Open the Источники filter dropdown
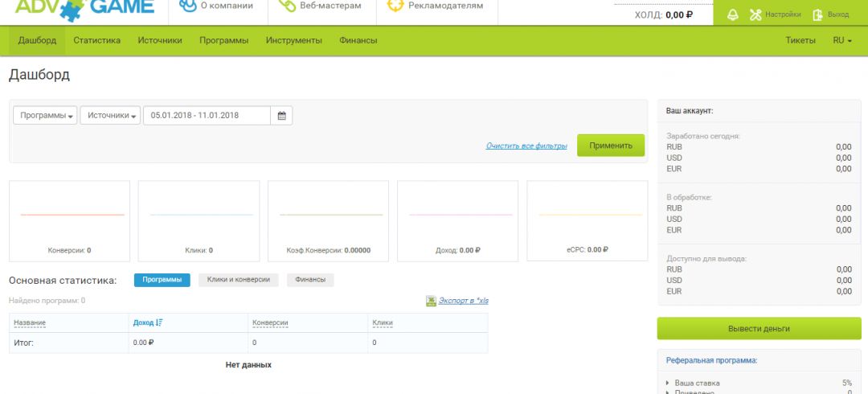 coord(110,116)
